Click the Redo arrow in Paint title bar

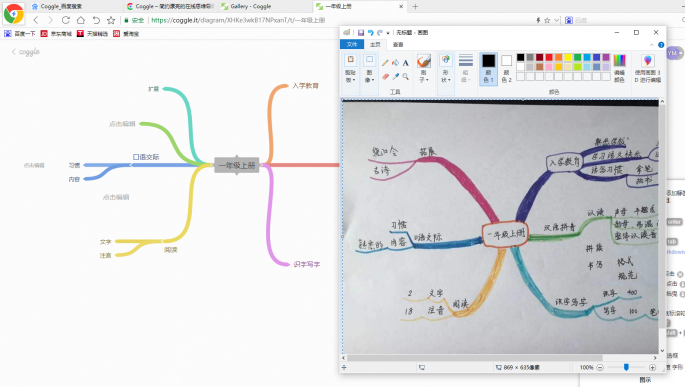[380, 33]
